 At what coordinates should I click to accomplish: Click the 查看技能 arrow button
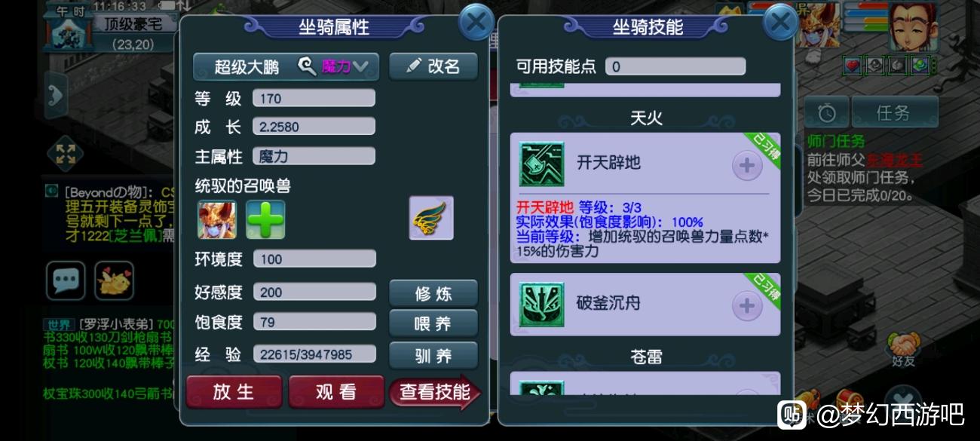point(435,392)
